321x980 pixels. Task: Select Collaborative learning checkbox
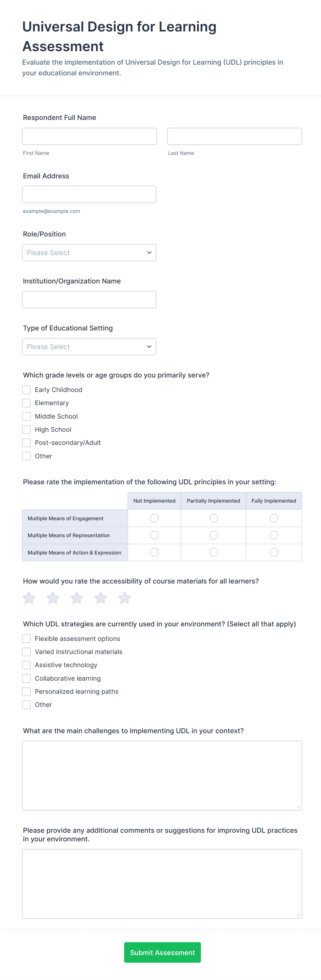[x=26, y=678]
